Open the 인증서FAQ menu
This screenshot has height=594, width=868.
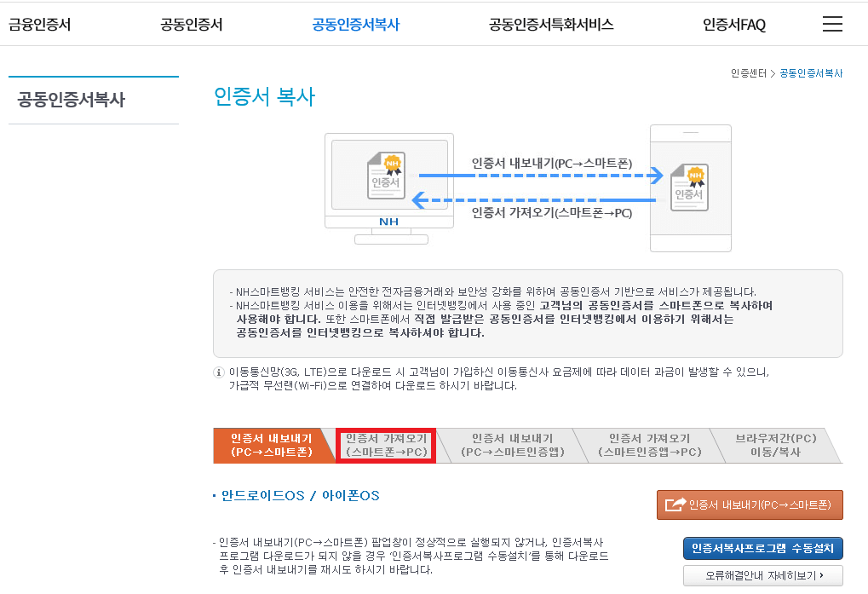(734, 25)
